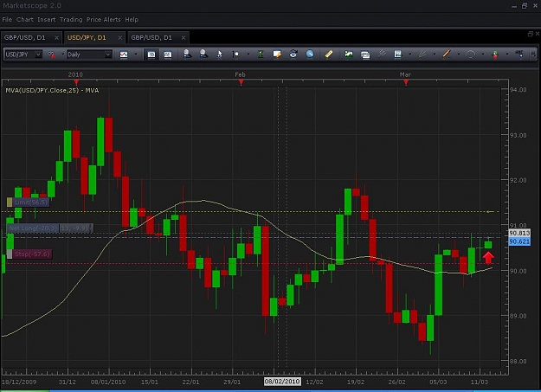Click the Mar red timeline marker
The width and height of the screenshot is (541, 392).
pos(406,82)
